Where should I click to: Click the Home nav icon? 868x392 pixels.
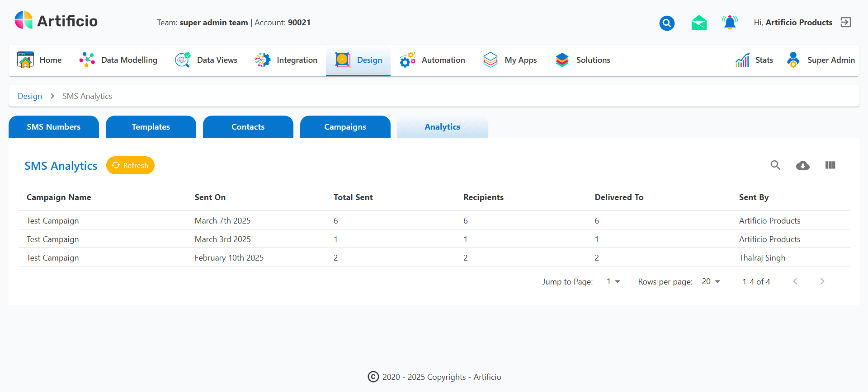[25, 60]
